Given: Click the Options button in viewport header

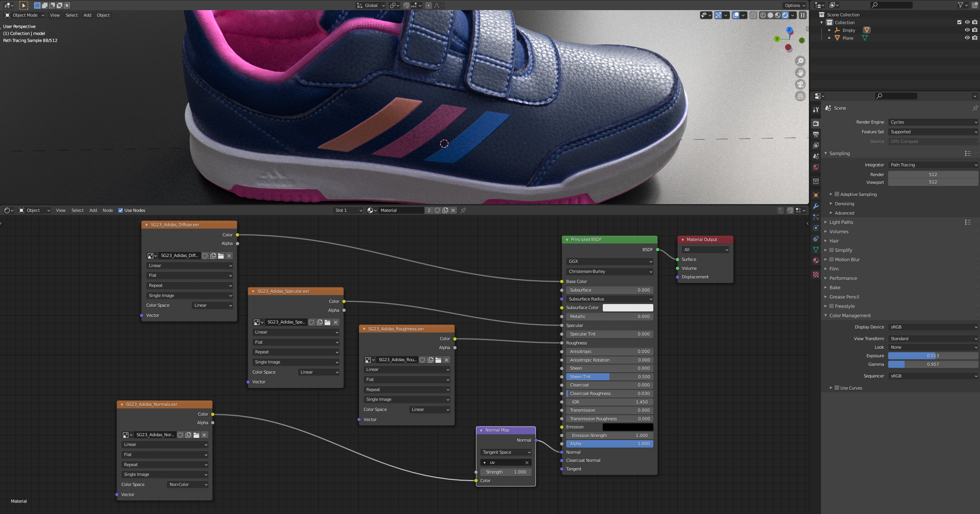Looking at the screenshot, I should pyautogui.click(x=795, y=5).
